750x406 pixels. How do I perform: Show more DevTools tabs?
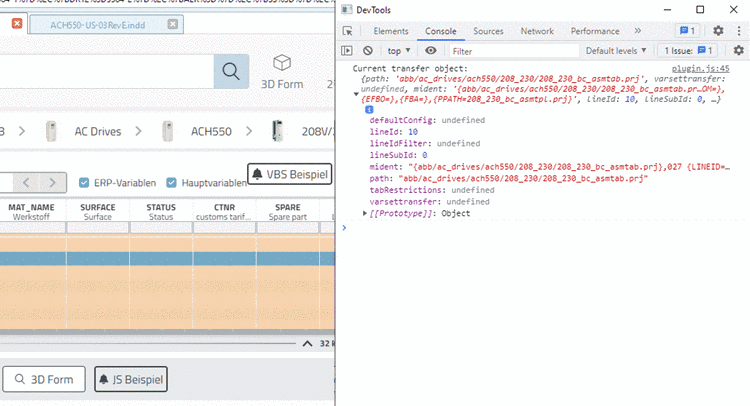638,31
